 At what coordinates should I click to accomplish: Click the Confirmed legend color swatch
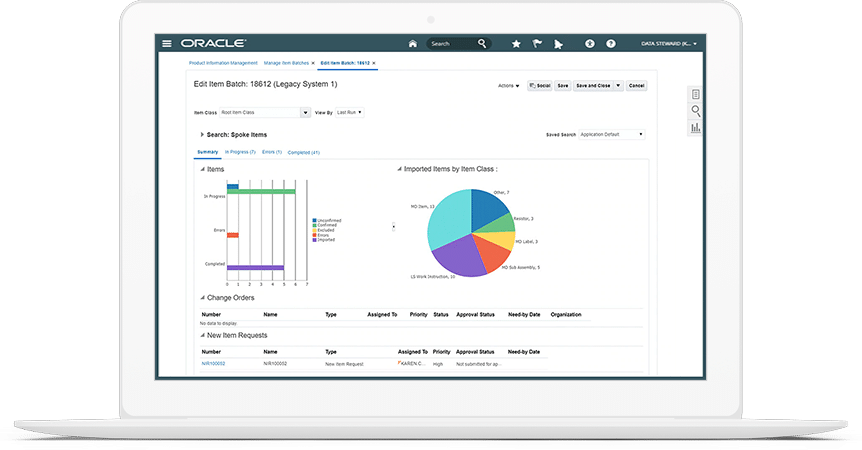pos(314,225)
